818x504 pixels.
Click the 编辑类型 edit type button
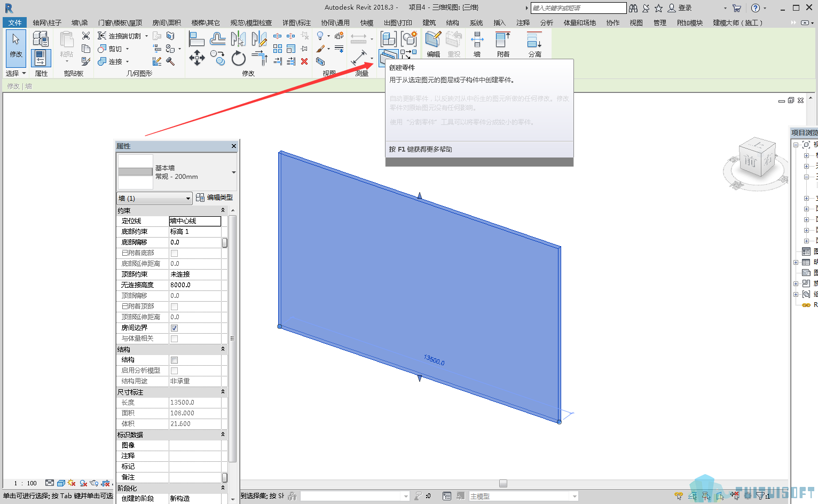click(x=214, y=198)
